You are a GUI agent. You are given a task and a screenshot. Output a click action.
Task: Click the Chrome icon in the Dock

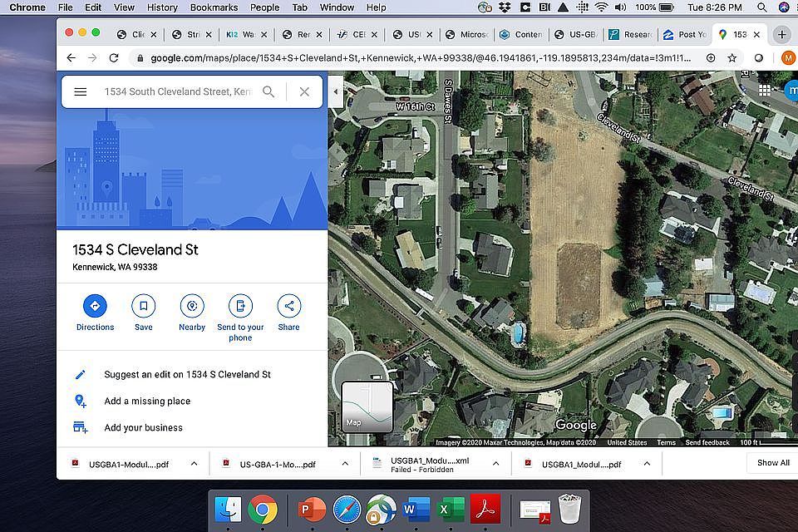click(263, 509)
